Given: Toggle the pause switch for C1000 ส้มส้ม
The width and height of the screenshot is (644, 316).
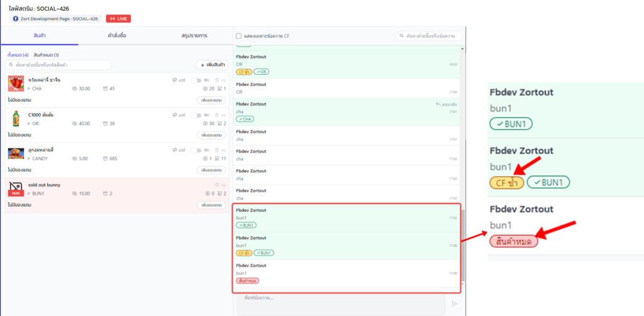Looking at the screenshot, I should [x=196, y=115].
